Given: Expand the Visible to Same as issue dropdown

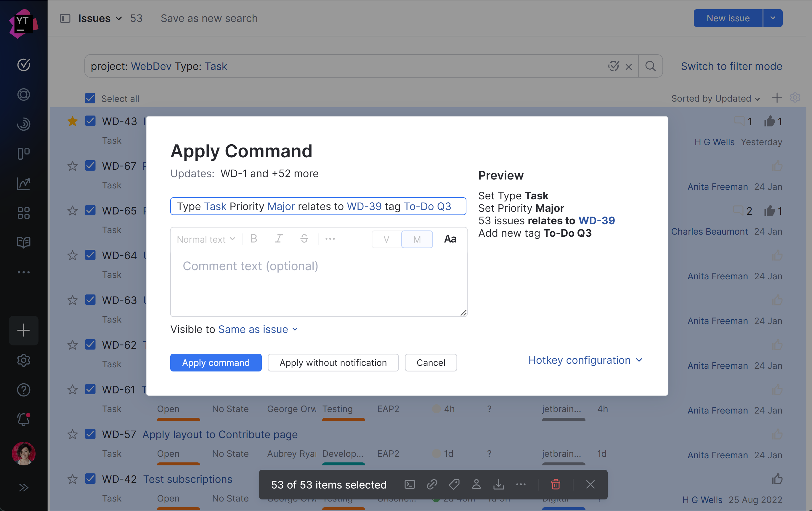Looking at the screenshot, I should tap(258, 329).
